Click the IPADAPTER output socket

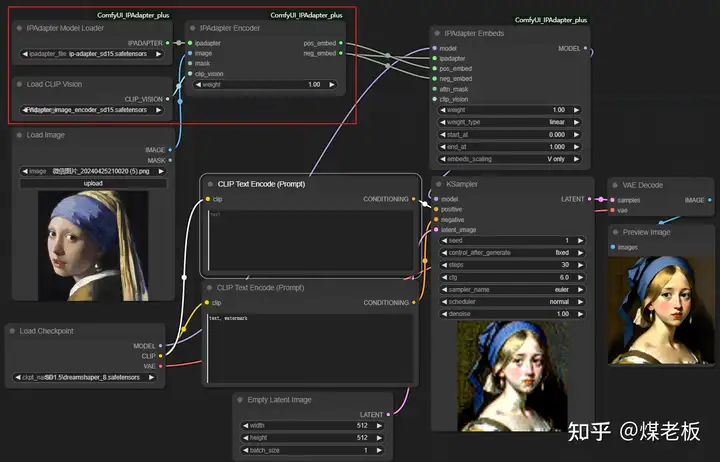[168, 43]
